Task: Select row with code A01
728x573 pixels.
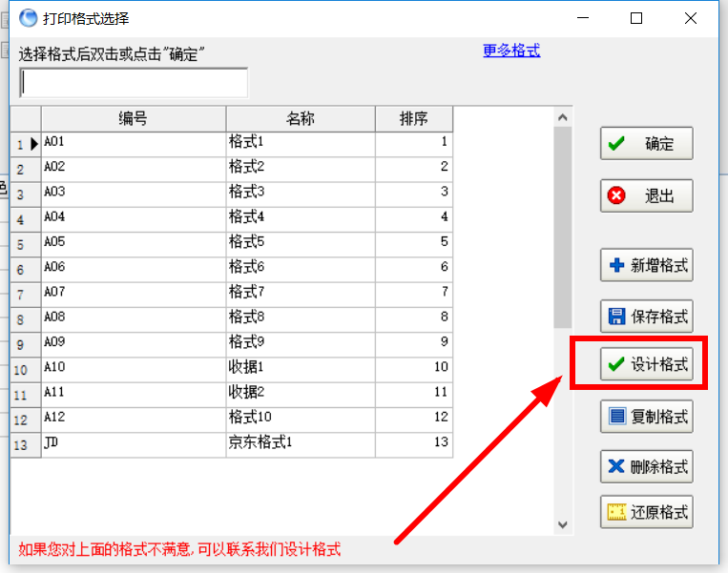Action: pos(232,144)
